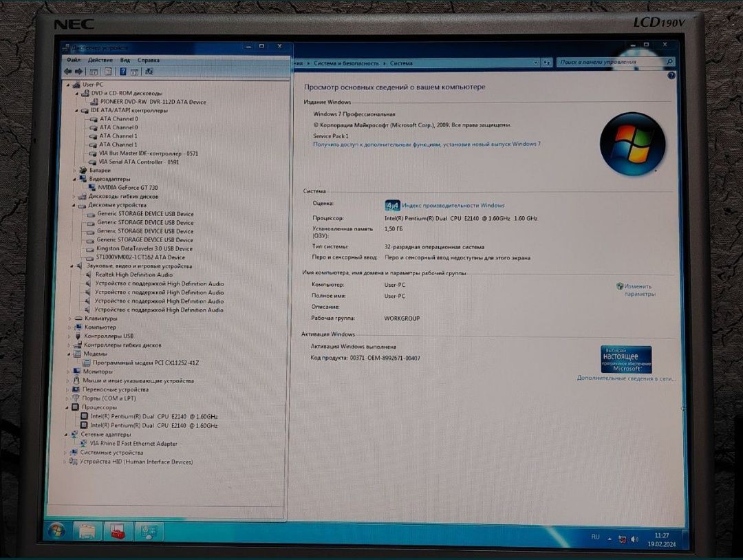The width and height of the screenshot is (743, 560).
Task: Click the refresh button beside the address bar
Action: 548,63
